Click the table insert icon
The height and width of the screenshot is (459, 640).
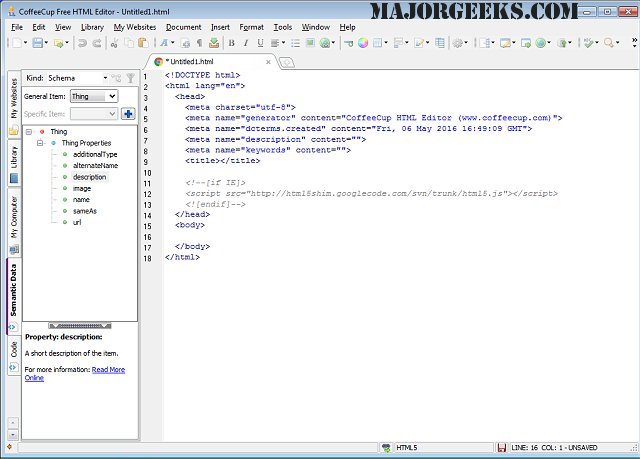tap(440, 43)
